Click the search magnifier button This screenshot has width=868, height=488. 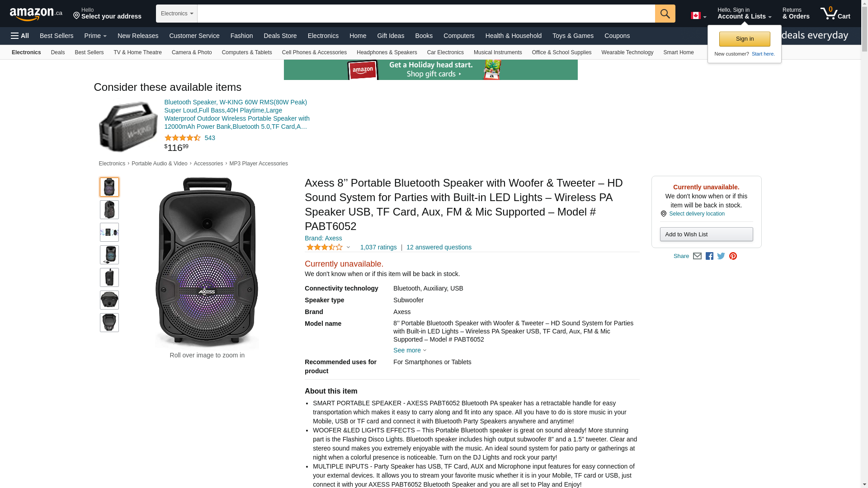pyautogui.click(x=665, y=14)
